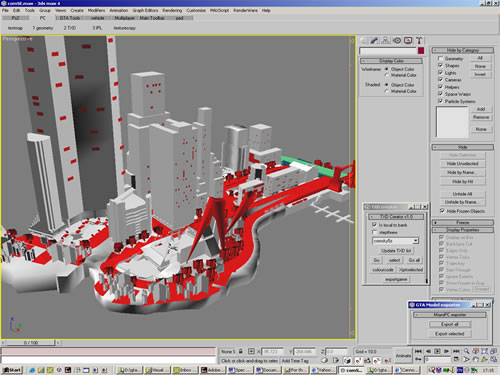Select Shaded Material Color radio

tap(387, 91)
